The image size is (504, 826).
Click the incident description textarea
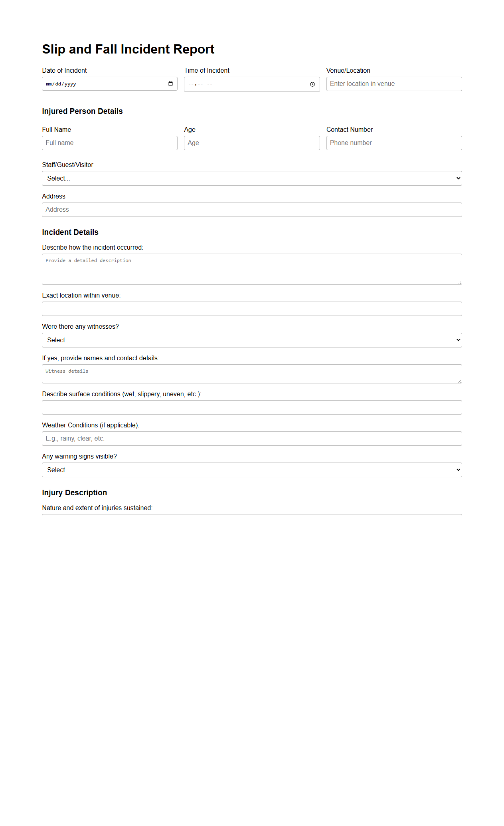coord(251,268)
